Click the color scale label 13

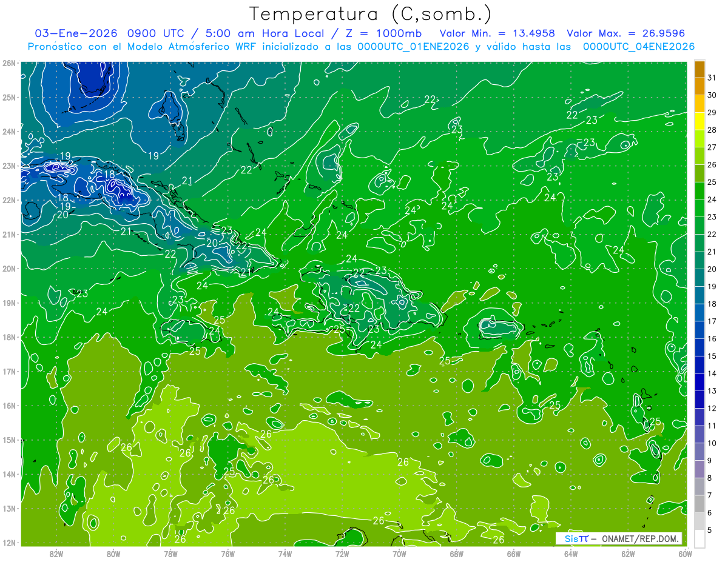pos(712,391)
